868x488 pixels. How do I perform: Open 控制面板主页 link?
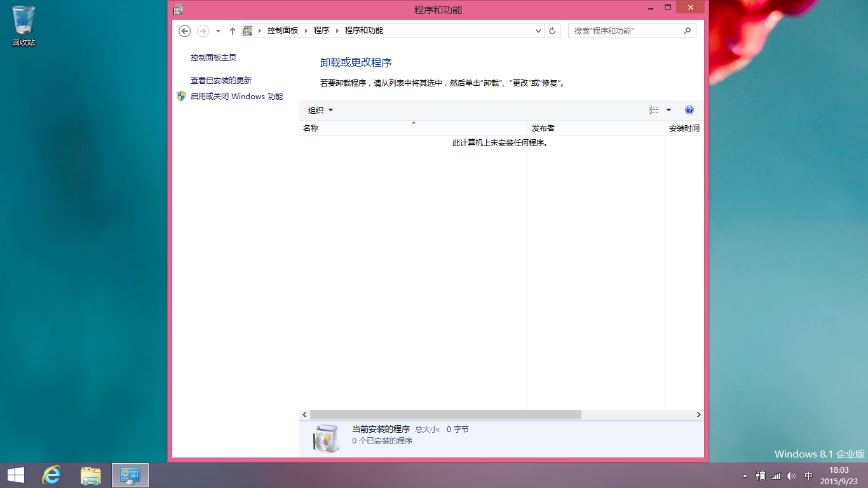[x=214, y=57]
